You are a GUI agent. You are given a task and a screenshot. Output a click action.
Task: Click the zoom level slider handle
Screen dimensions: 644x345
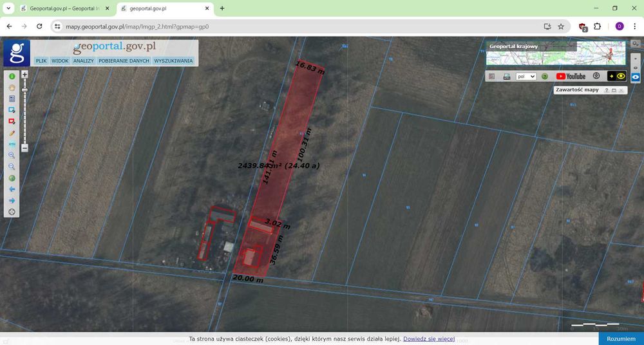[24, 90]
